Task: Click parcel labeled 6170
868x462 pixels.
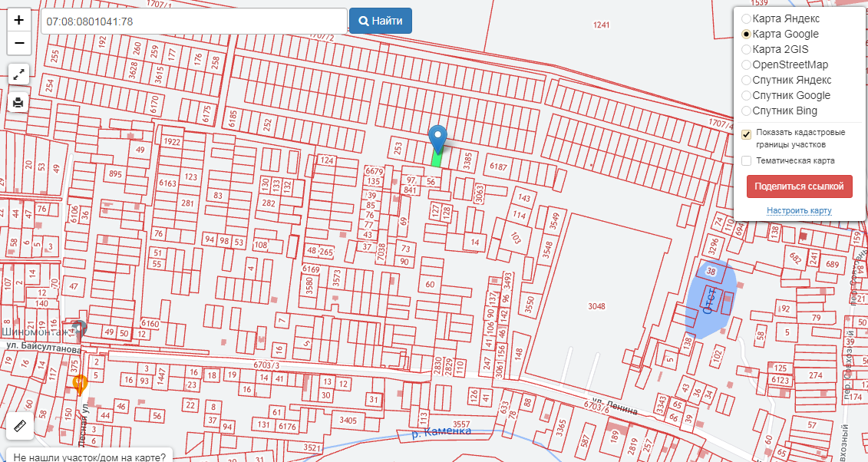Action: pyautogui.click(x=154, y=104)
